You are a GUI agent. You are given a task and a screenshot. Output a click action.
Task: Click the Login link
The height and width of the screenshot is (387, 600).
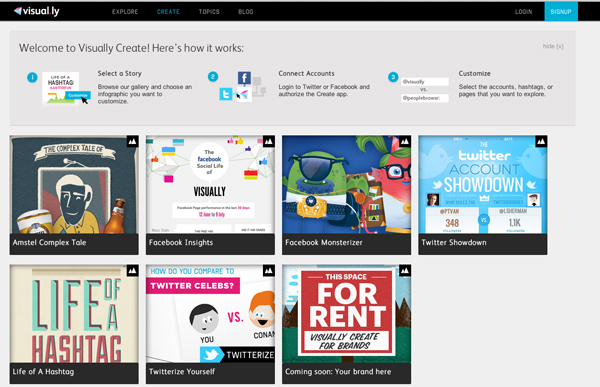[x=523, y=12]
